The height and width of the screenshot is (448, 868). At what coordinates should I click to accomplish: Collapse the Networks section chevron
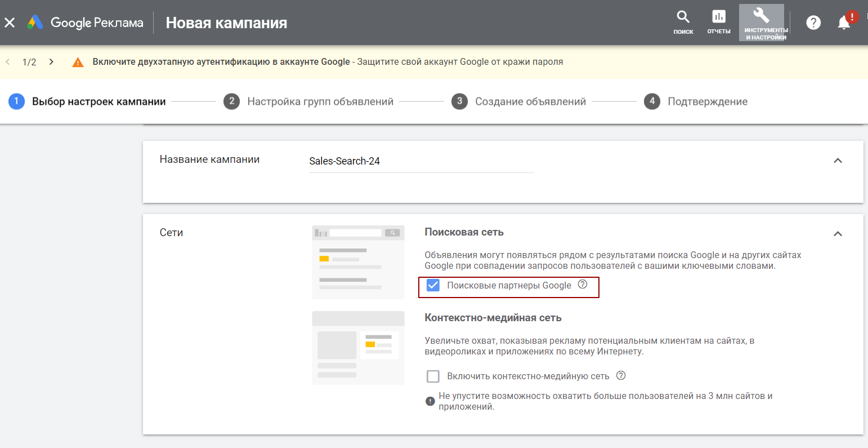[838, 233]
